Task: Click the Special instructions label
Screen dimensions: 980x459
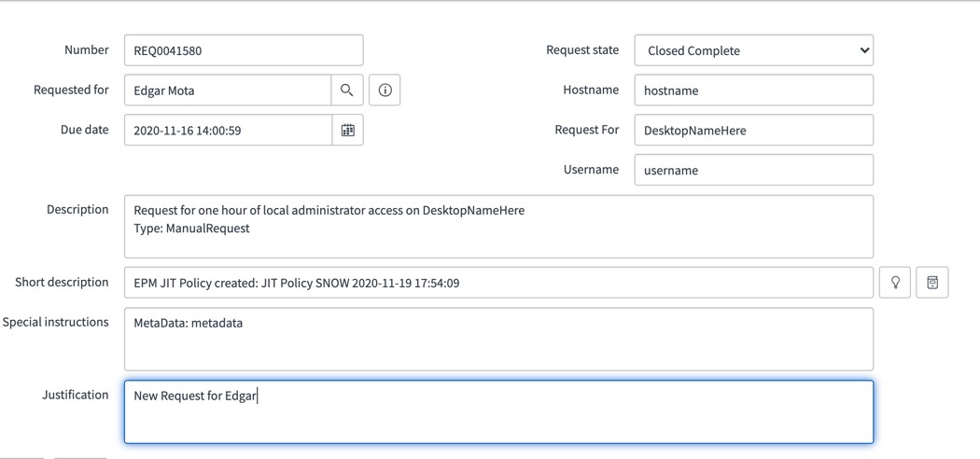Action: pyautogui.click(x=55, y=323)
